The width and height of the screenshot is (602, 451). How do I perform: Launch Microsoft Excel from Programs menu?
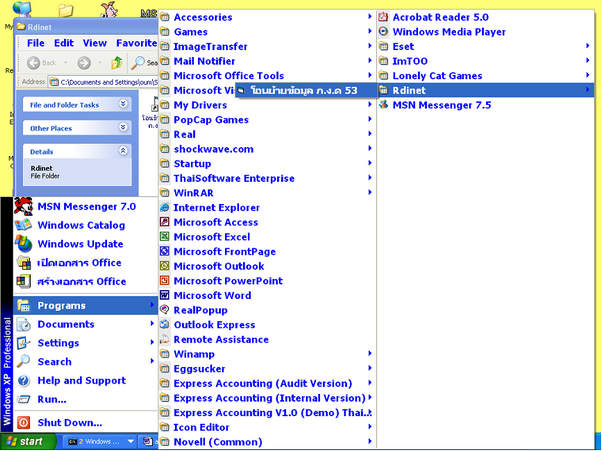click(211, 237)
